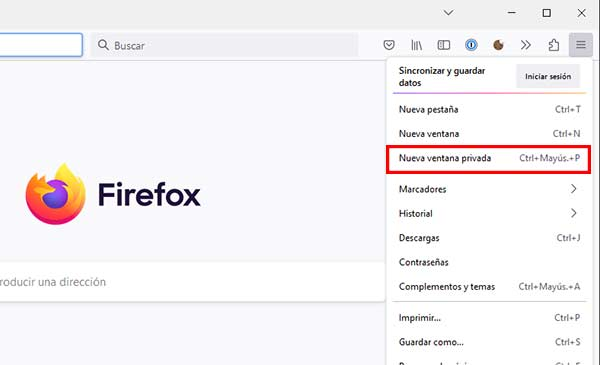
Task: Click the Iniciar sesión button
Action: click(548, 77)
